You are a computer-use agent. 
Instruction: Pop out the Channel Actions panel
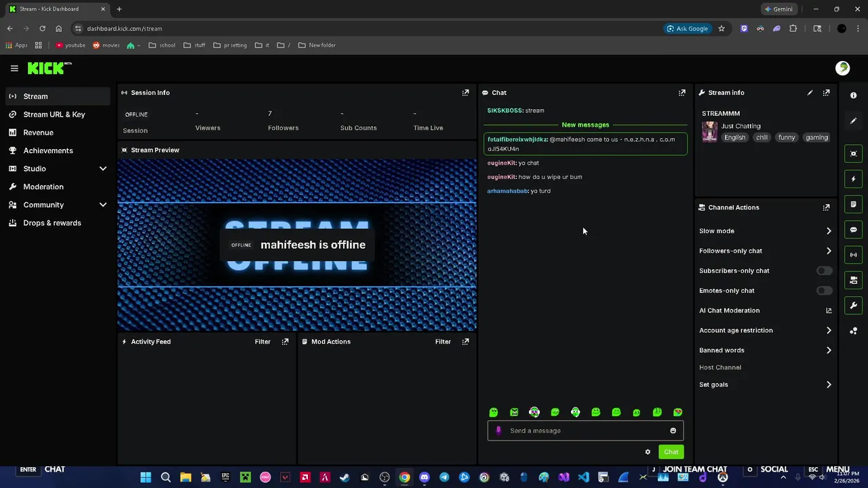[x=826, y=207]
